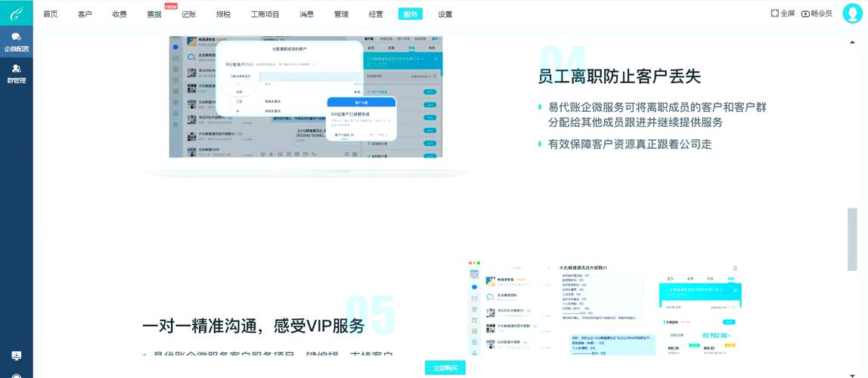This screenshot has width=868, height=378.
Task: Open the 设置 menu
Action: tap(445, 14)
